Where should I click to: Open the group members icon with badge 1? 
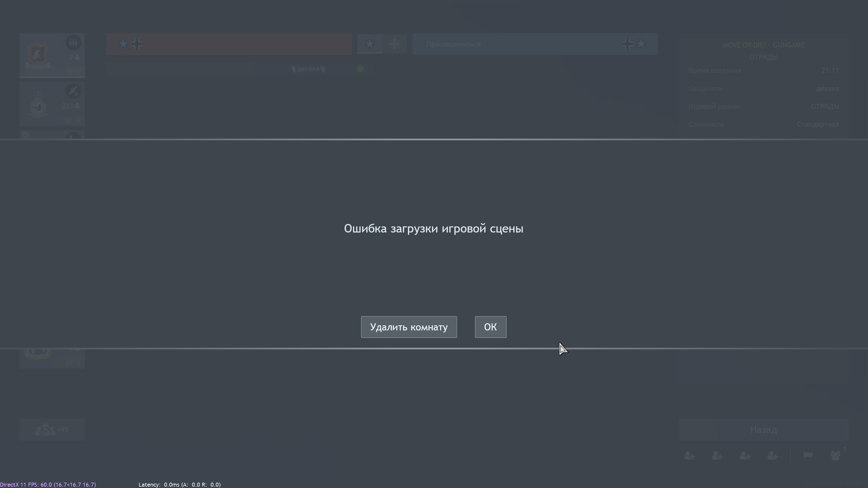[836, 455]
